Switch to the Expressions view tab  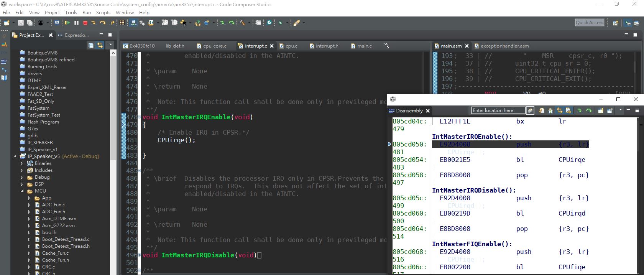pyautogui.click(x=73, y=35)
